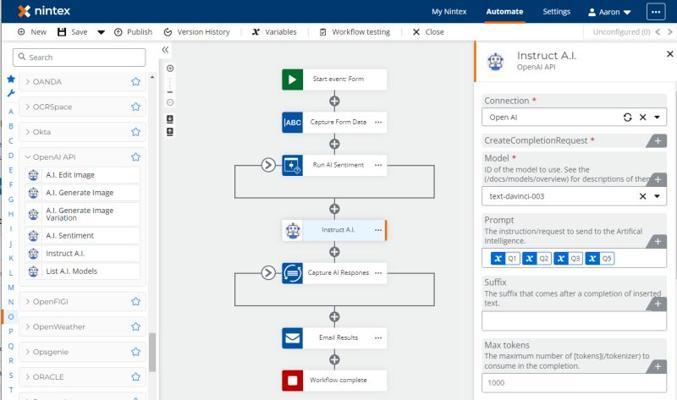Open the My Nintex tab
Viewport: 677px width, 400px height.
(x=449, y=12)
